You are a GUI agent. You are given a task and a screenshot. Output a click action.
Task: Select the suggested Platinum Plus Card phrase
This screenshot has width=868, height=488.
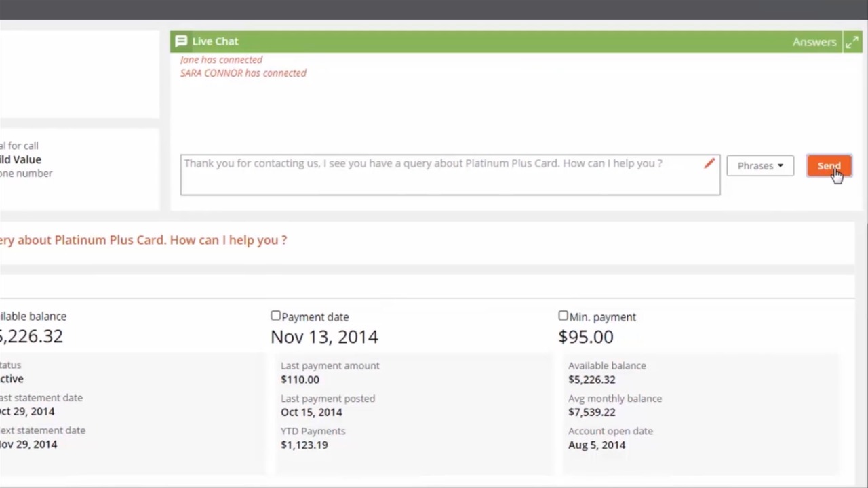[144, 240]
